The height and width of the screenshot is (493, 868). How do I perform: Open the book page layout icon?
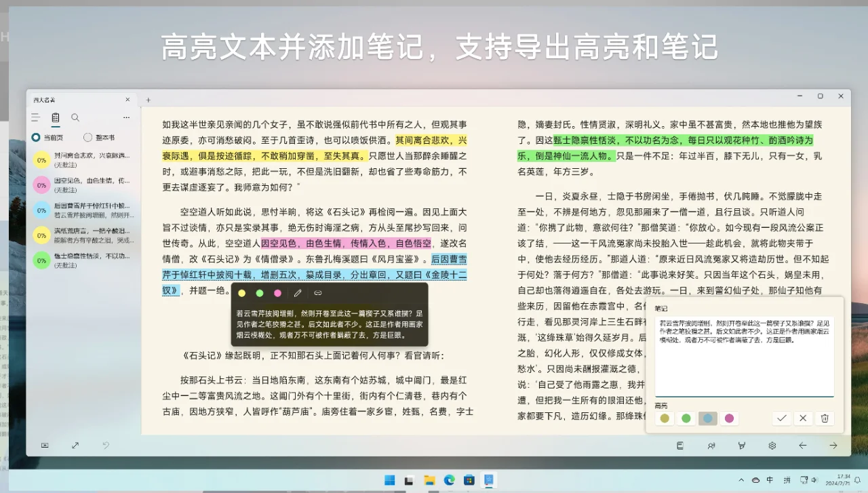coord(679,446)
